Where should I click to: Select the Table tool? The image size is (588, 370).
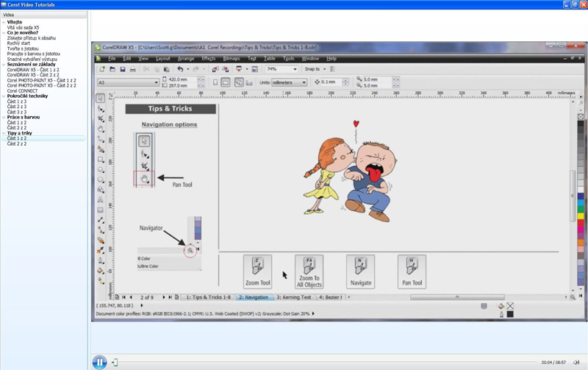pos(101,210)
